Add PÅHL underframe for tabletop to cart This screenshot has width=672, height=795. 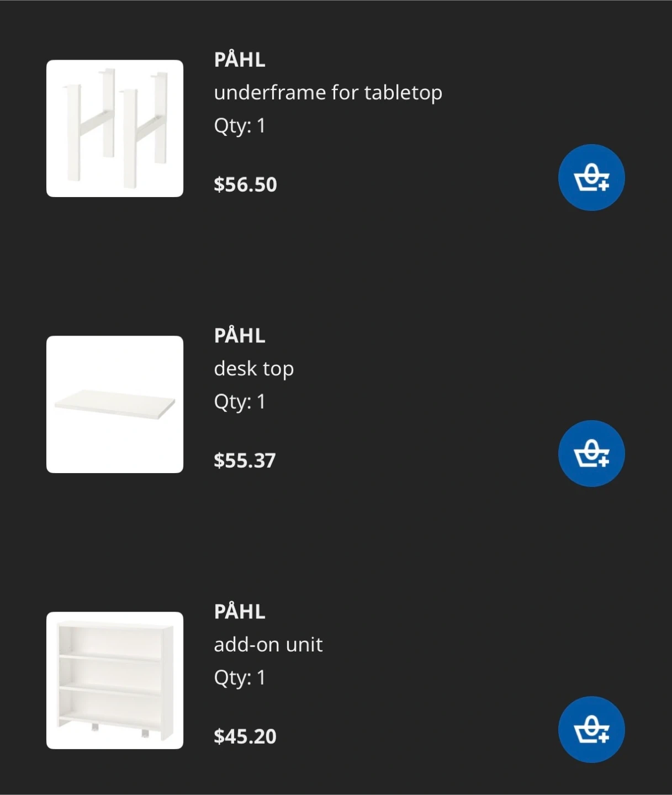591,177
